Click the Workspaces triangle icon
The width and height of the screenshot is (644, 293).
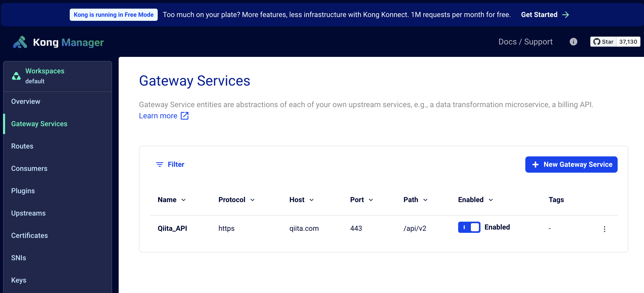16,76
